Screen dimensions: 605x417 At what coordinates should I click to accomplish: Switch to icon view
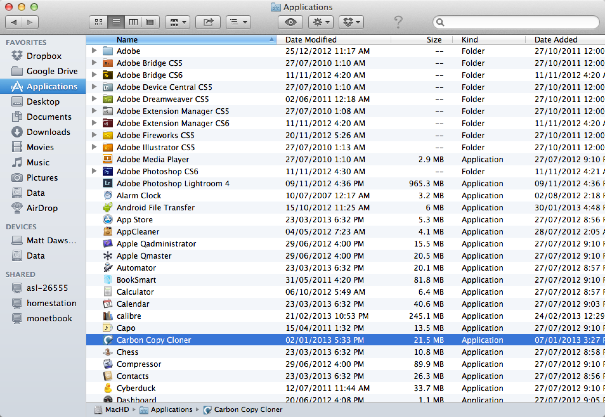98,22
